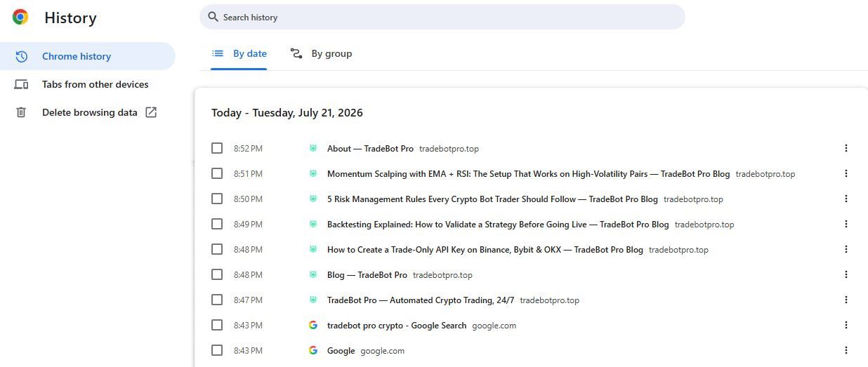Open About — TradeBot Pro page link

370,148
